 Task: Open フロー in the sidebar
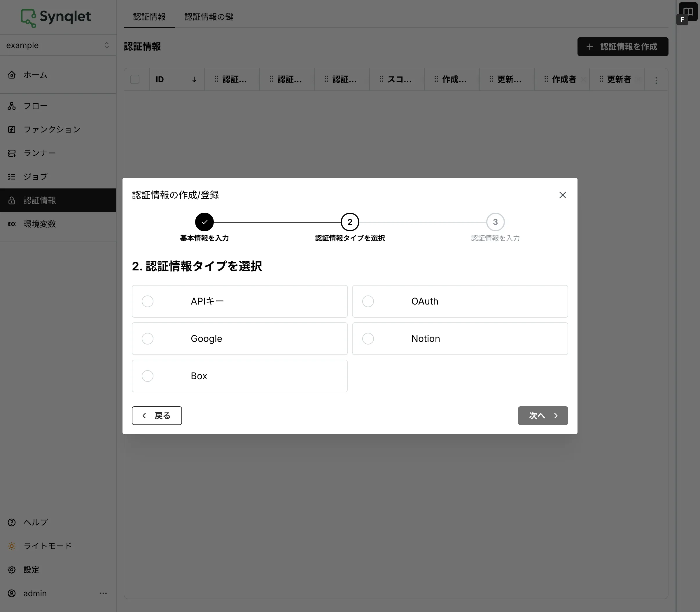(58, 106)
